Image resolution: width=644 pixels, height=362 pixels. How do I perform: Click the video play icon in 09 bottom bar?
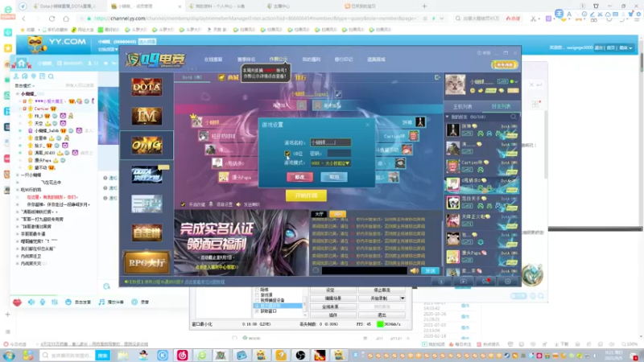(x=464, y=282)
